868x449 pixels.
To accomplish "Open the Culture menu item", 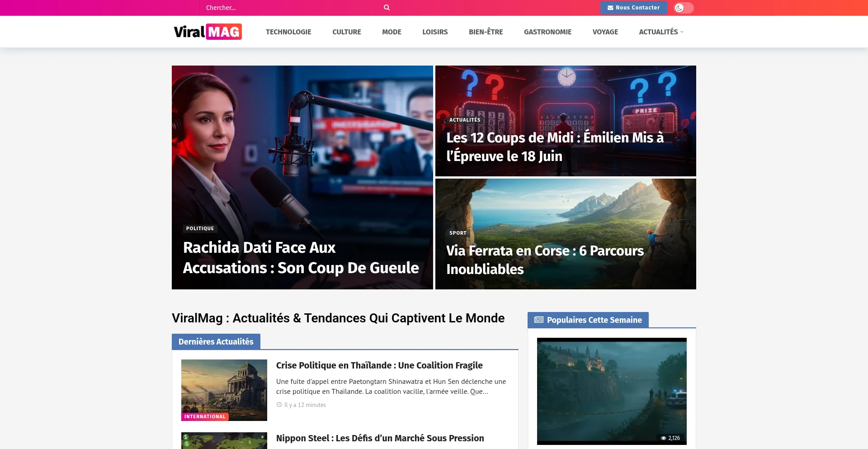I will [347, 32].
